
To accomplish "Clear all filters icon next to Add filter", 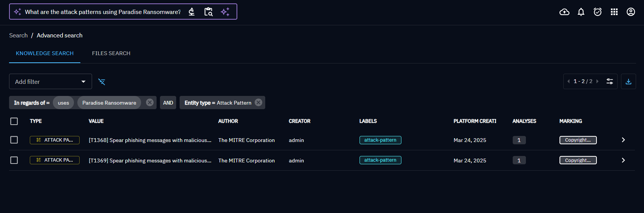I will click(102, 82).
